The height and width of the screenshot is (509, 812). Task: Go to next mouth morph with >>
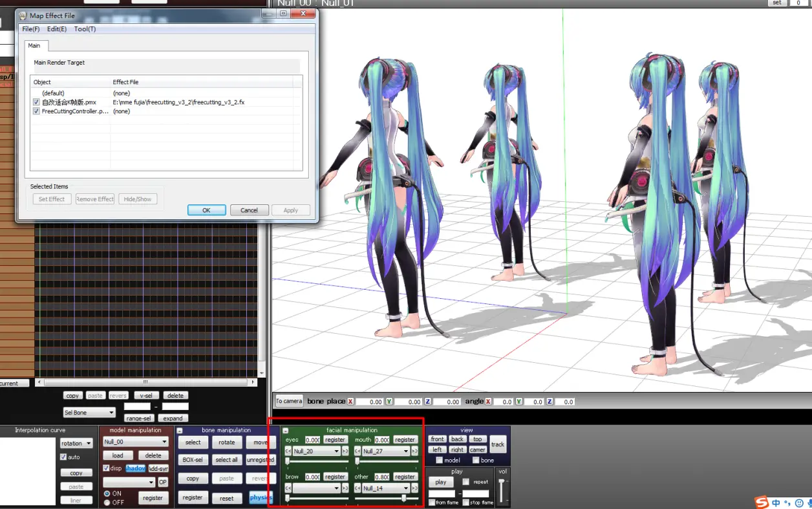click(x=414, y=451)
